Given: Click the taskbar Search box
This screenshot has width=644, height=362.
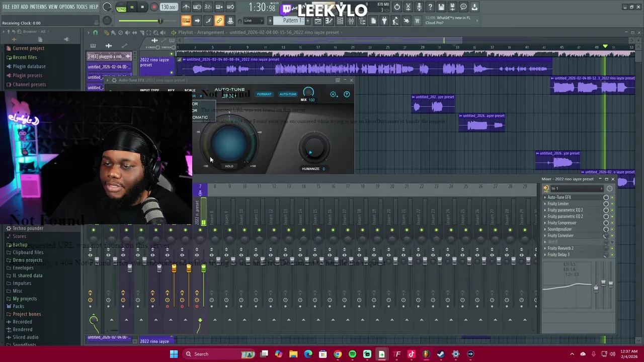Looking at the screenshot, I should tap(219, 354).
